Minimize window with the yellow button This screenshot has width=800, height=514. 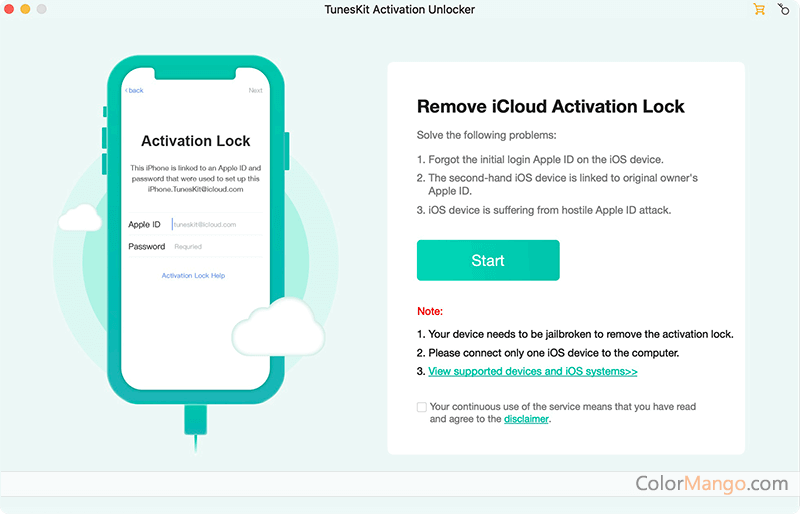point(25,9)
